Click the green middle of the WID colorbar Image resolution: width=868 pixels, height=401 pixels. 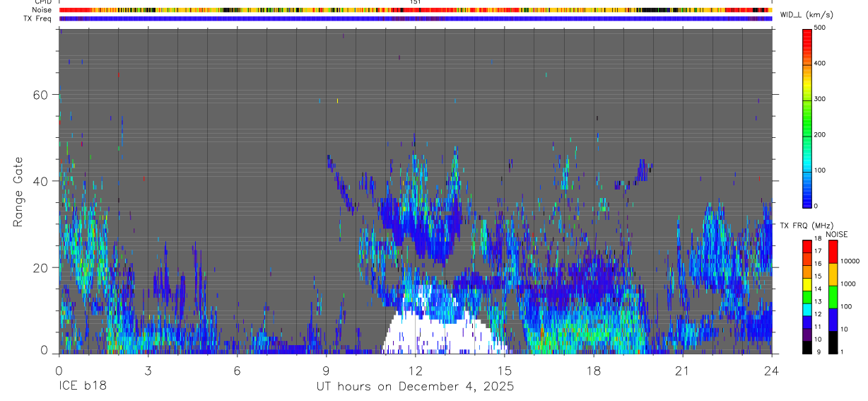(807, 117)
